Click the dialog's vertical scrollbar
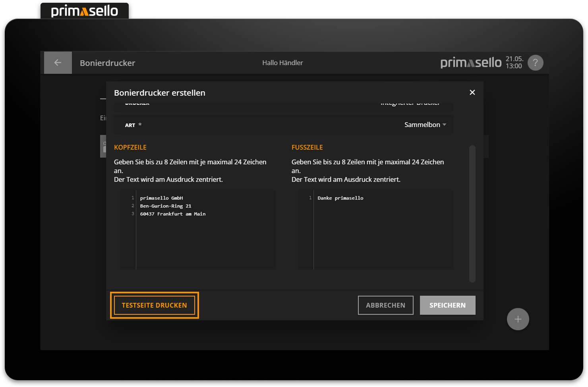The height and width of the screenshot is (387, 588). tap(472, 214)
